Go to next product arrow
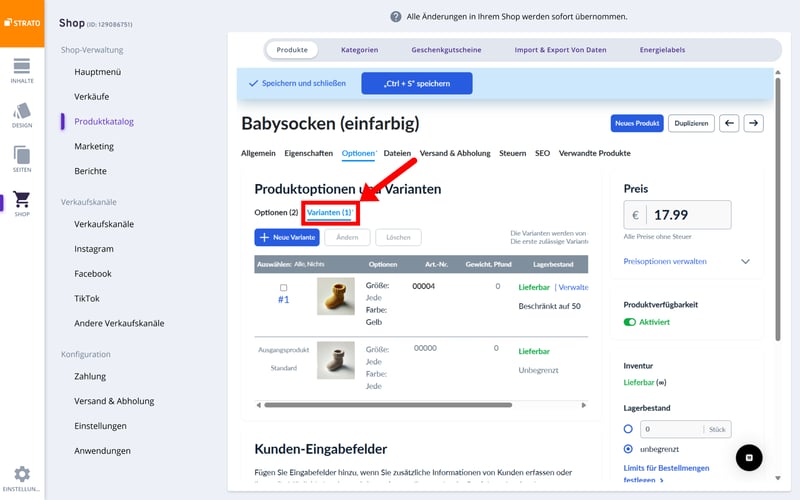800x500 pixels. [x=754, y=123]
